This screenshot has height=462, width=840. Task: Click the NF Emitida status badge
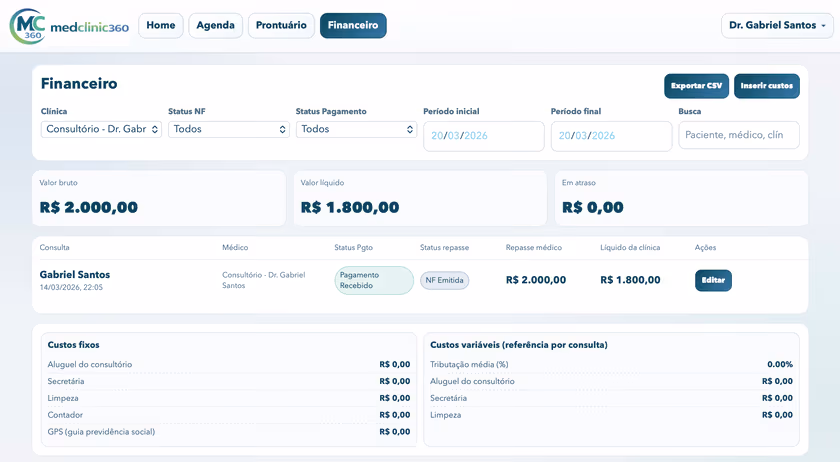[x=444, y=280]
